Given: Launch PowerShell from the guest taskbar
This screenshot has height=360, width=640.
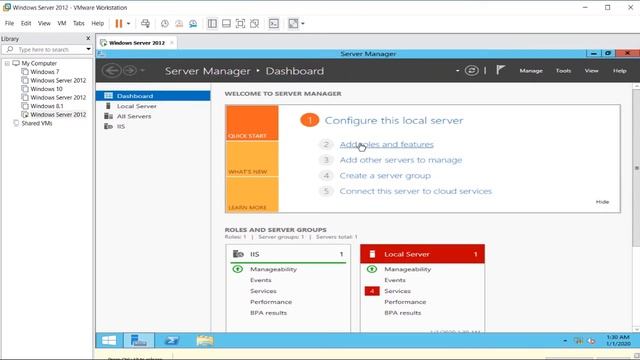Looking at the screenshot, I should 171,340.
